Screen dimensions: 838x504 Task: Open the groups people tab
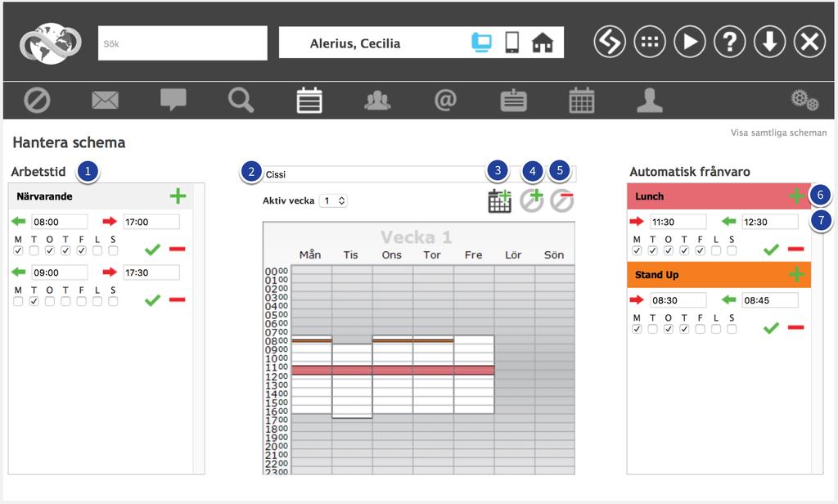click(x=377, y=100)
